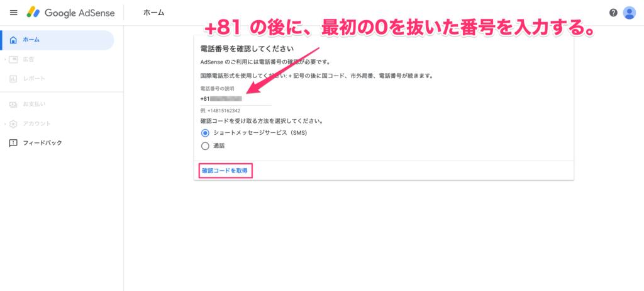Click the 広告 ads icon in sidebar
Screen dimensions: 644x291
tap(13, 59)
